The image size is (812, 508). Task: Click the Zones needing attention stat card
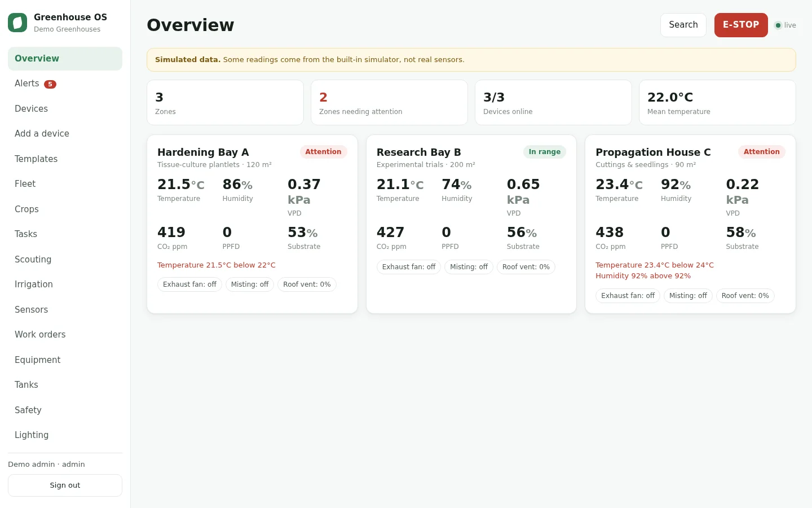pos(389,102)
